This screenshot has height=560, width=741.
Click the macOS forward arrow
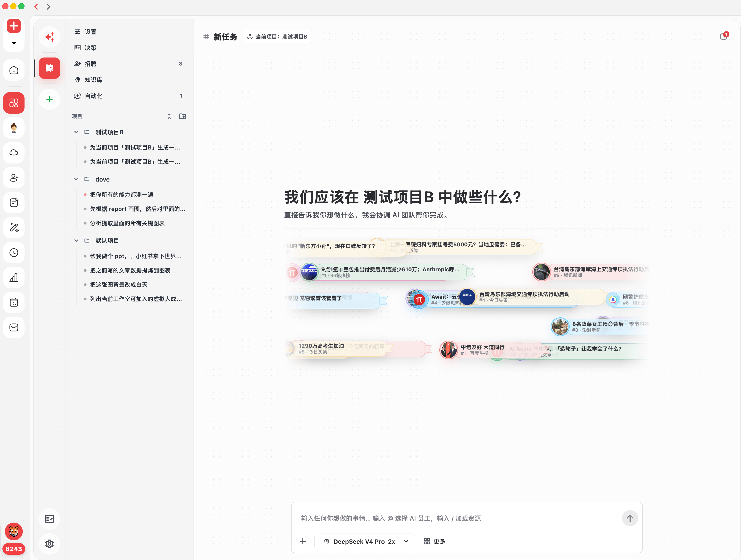click(49, 6)
